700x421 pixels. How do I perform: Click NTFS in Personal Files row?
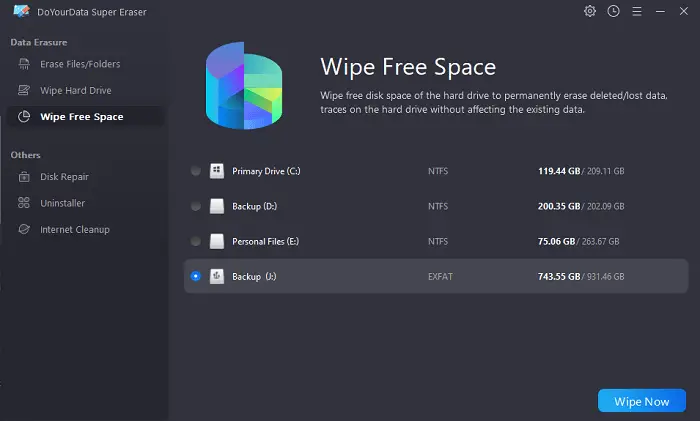[438, 242]
